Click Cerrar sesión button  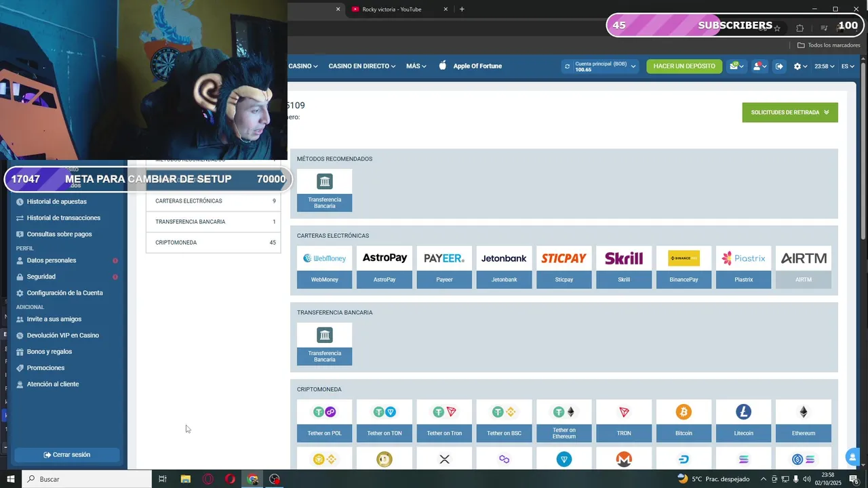(67, 455)
